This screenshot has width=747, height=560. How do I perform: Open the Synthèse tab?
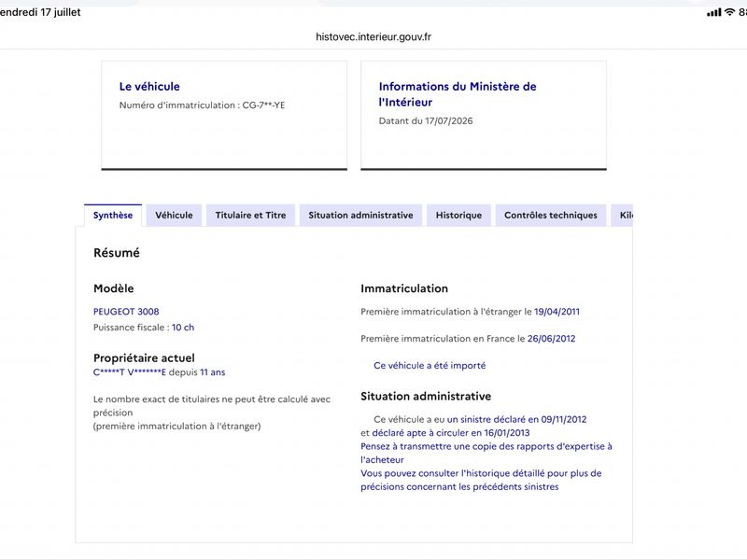coord(113,216)
